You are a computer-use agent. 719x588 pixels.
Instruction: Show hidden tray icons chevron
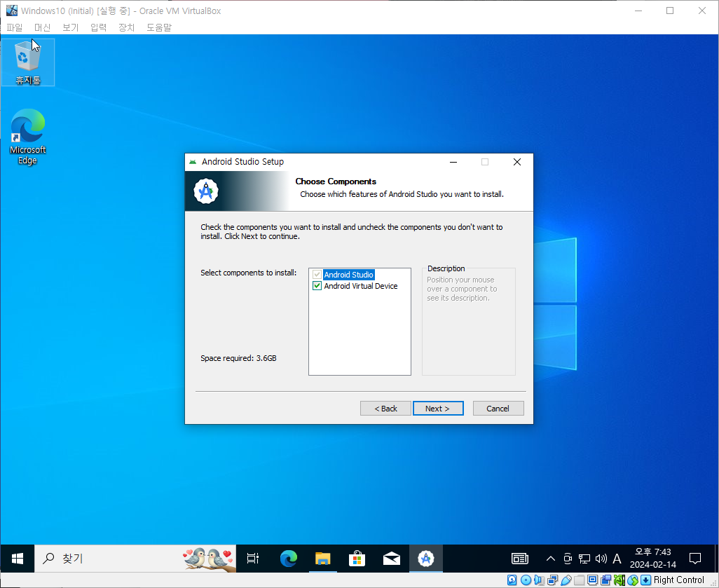tap(551, 558)
